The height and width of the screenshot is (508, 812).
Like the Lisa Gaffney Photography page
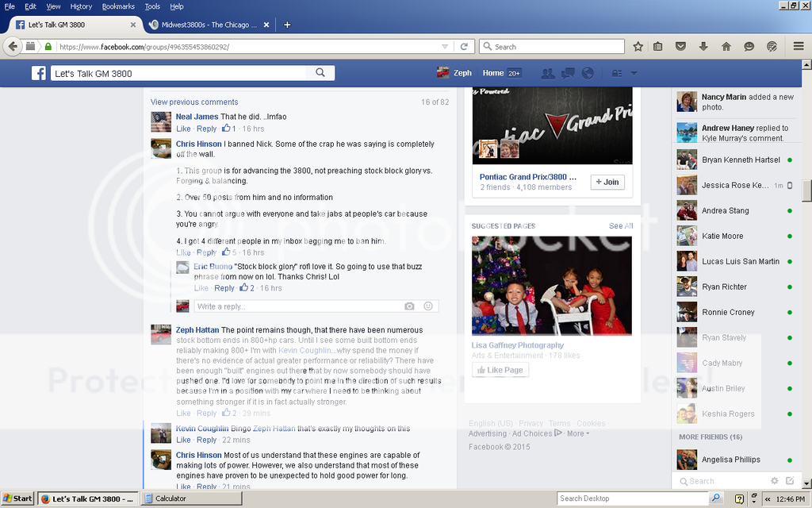coord(500,369)
